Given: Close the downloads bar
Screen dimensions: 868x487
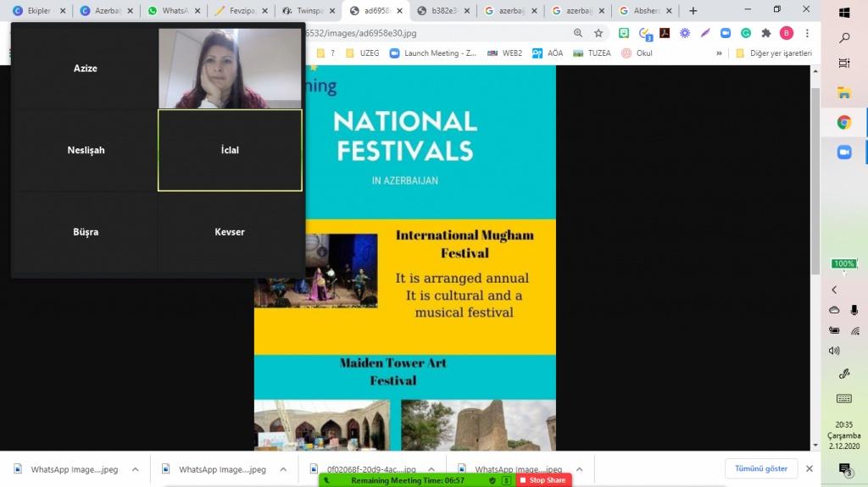Looking at the screenshot, I should tap(809, 468).
